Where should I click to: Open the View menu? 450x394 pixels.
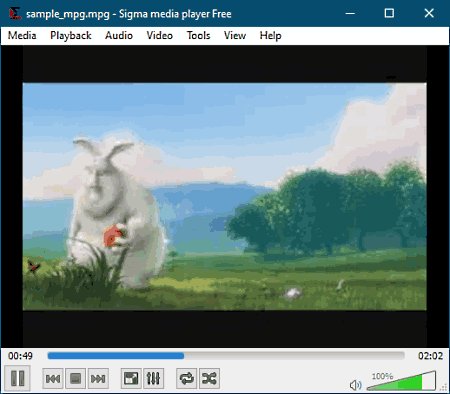235,35
